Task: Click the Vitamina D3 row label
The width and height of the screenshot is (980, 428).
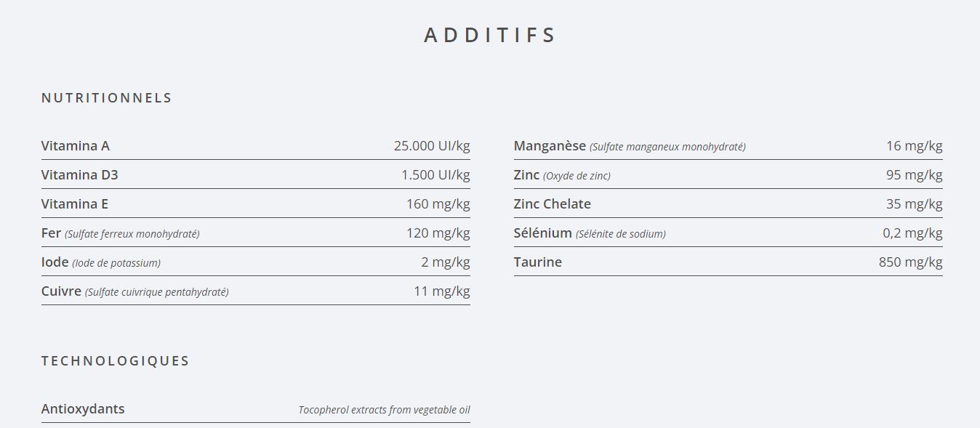Action: pyautogui.click(x=79, y=174)
